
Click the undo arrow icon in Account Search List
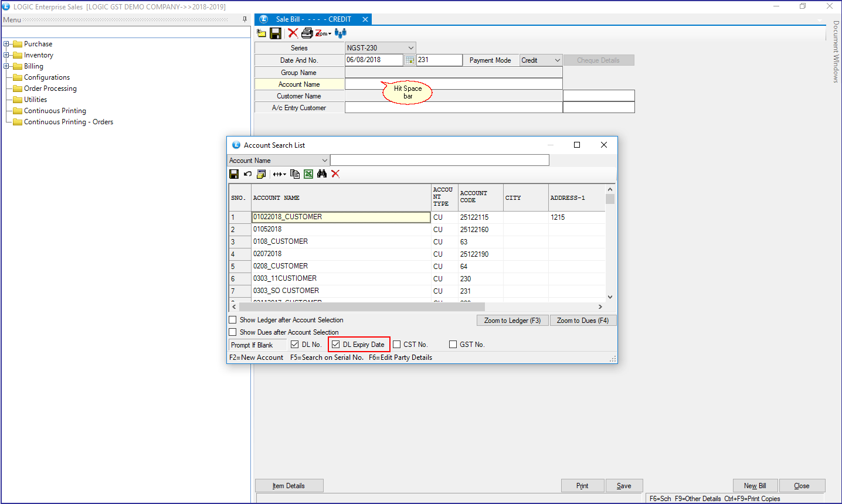click(247, 174)
